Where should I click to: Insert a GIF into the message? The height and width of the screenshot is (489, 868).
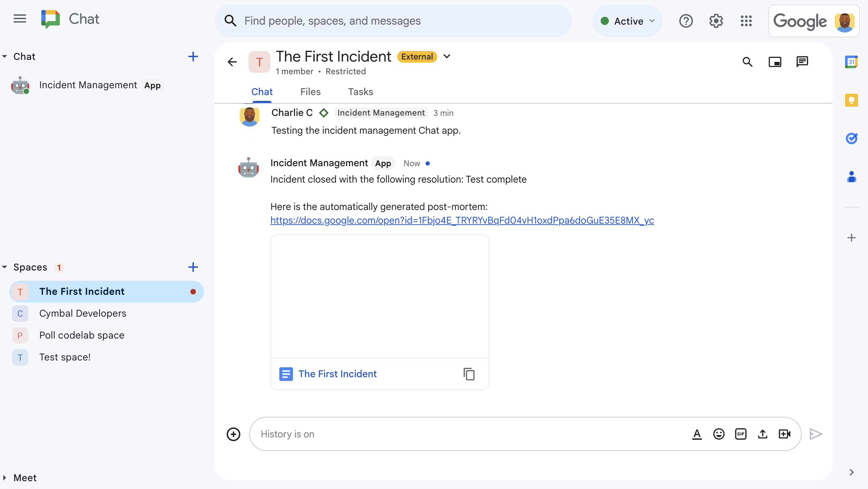[x=740, y=434]
